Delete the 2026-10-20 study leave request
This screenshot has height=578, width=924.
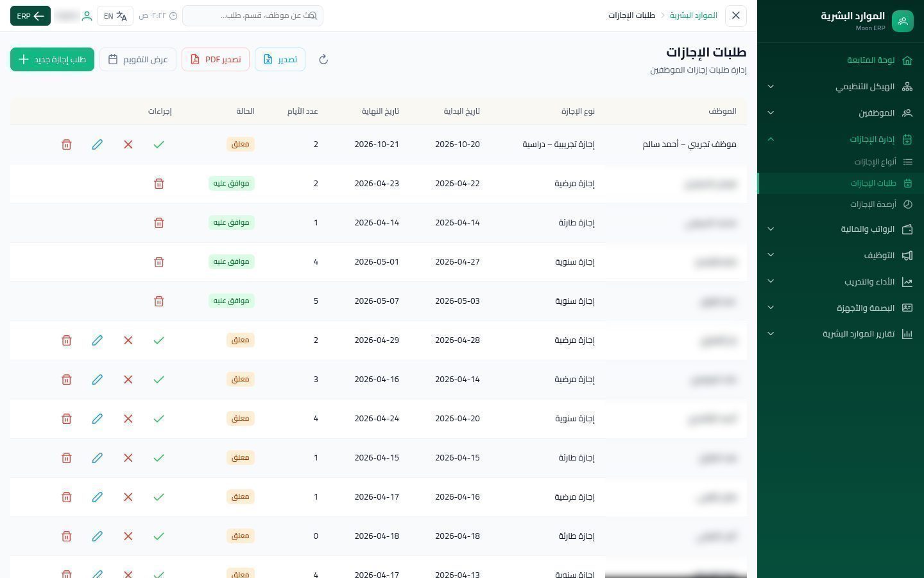[x=67, y=144]
